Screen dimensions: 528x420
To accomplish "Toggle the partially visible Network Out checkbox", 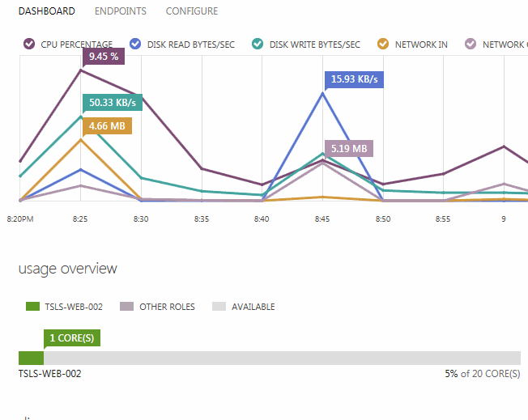I will (471, 45).
